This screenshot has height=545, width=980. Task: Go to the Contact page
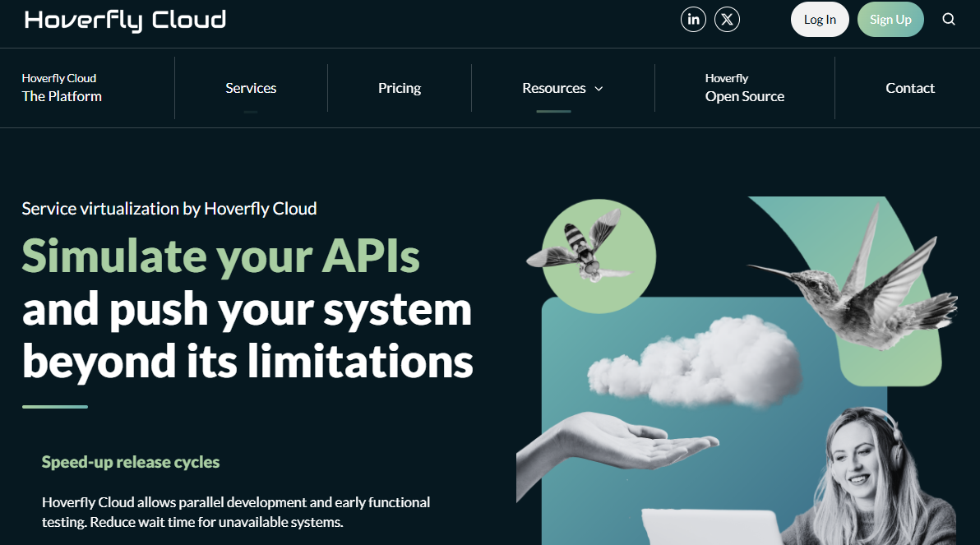[x=910, y=88]
